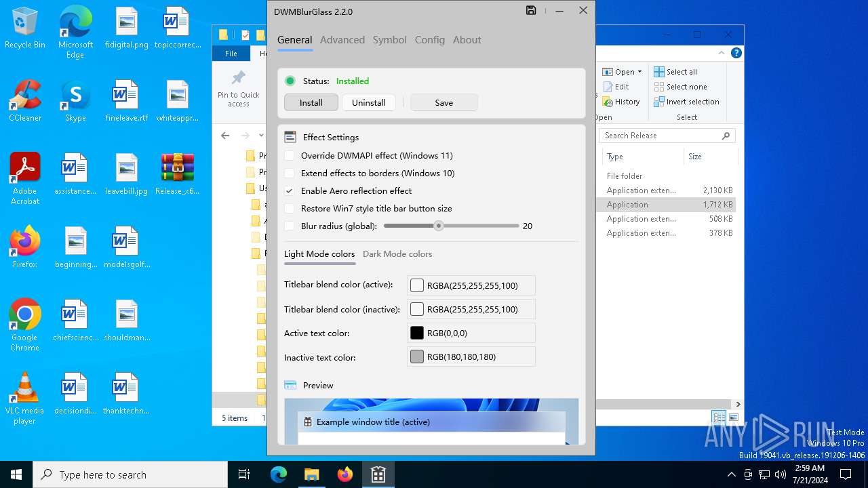Click the Active text color black swatch
868x488 pixels.
click(417, 333)
